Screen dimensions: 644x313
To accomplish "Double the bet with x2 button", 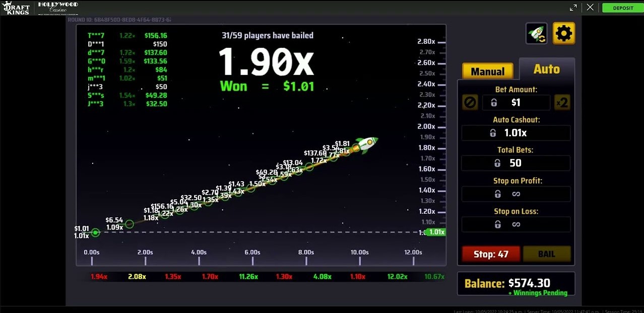I will pos(562,103).
